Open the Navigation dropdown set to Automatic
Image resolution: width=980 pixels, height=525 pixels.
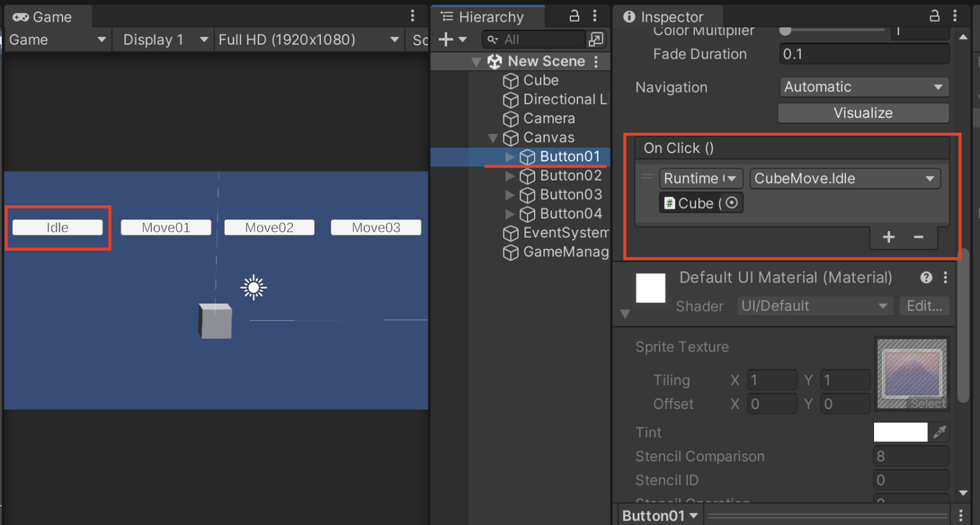(x=863, y=87)
